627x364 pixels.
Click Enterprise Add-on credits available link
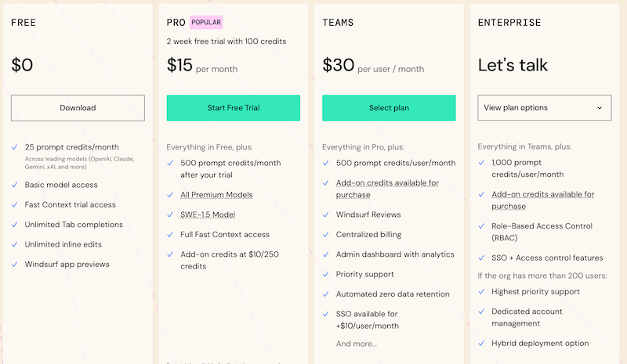[x=542, y=200]
